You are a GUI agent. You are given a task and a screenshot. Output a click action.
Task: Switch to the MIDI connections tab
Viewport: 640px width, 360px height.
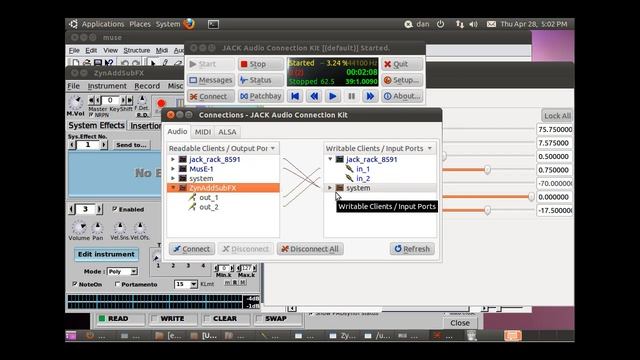click(203, 132)
